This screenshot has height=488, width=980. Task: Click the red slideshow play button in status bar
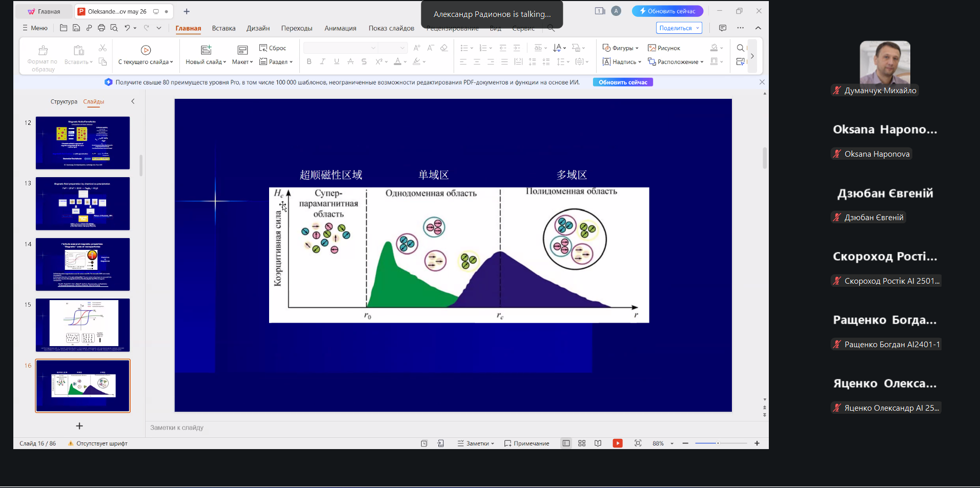pos(618,443)
